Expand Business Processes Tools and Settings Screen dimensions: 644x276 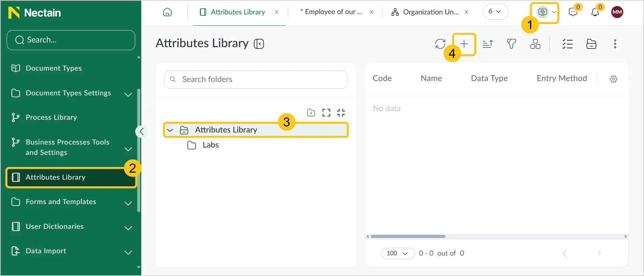pyautogui.click(x=128, y=149)
